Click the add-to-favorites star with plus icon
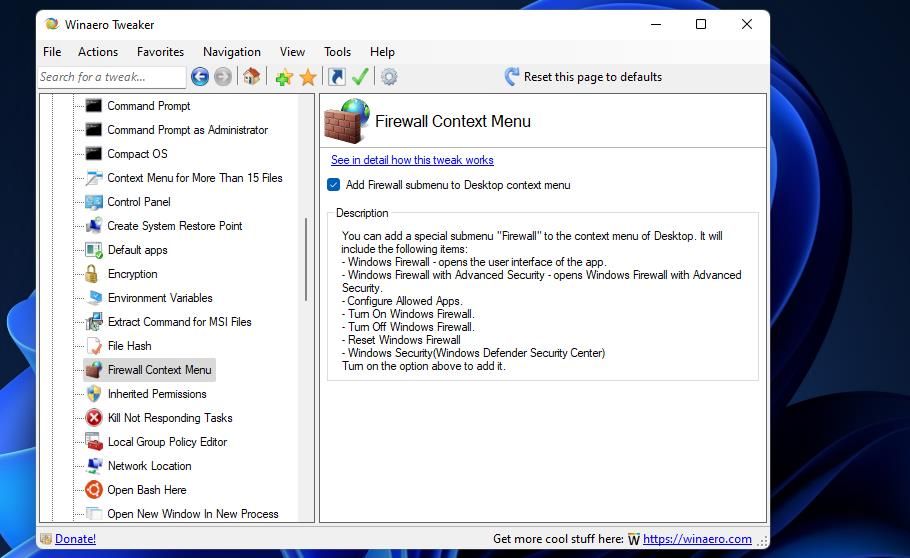 point(284,77)
